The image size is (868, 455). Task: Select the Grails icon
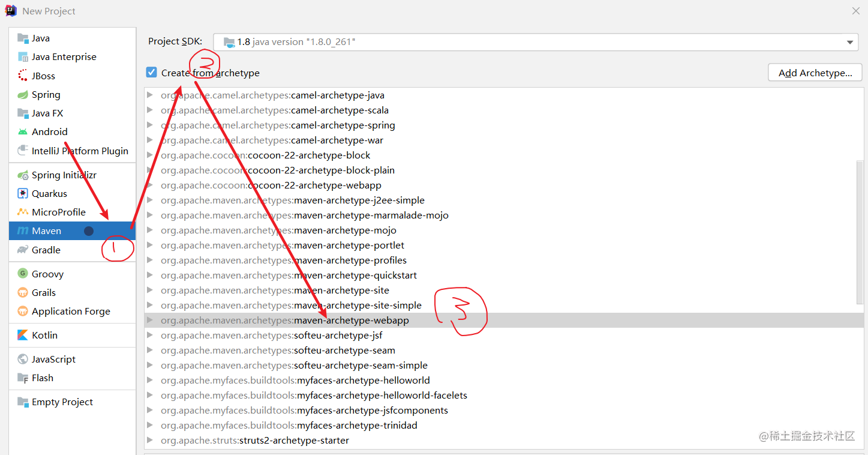[x=23, y=293]
